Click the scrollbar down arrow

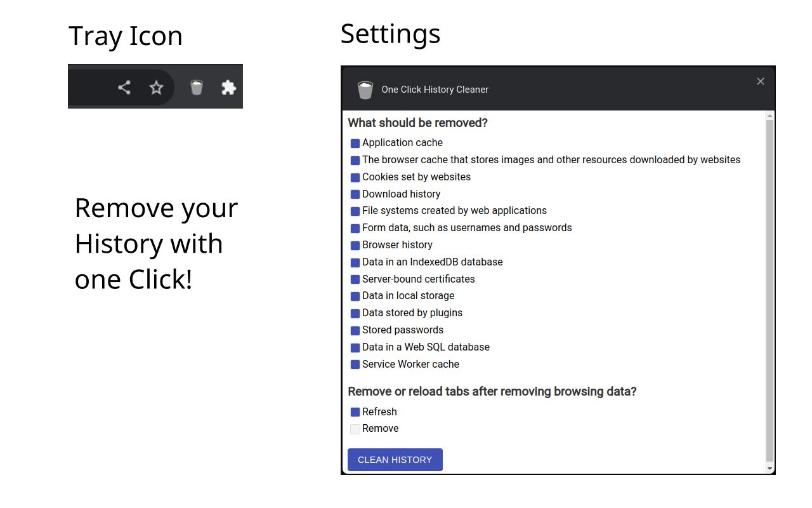coord(769,468)
